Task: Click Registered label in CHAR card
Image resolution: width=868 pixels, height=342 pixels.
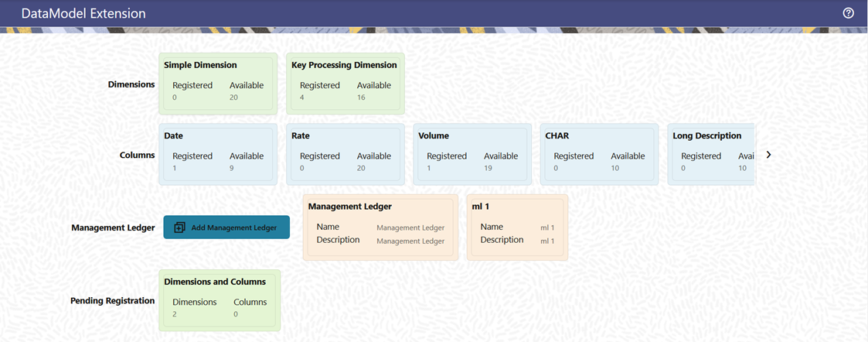Action: pos(574,156)
